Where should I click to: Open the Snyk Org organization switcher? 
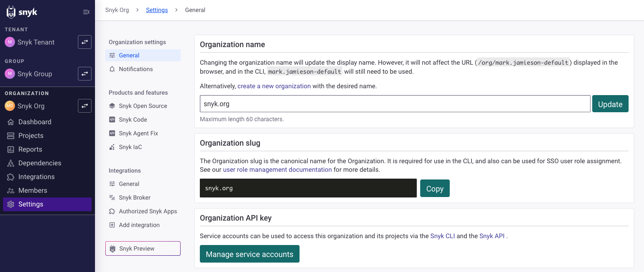click(x=84, y=106)
